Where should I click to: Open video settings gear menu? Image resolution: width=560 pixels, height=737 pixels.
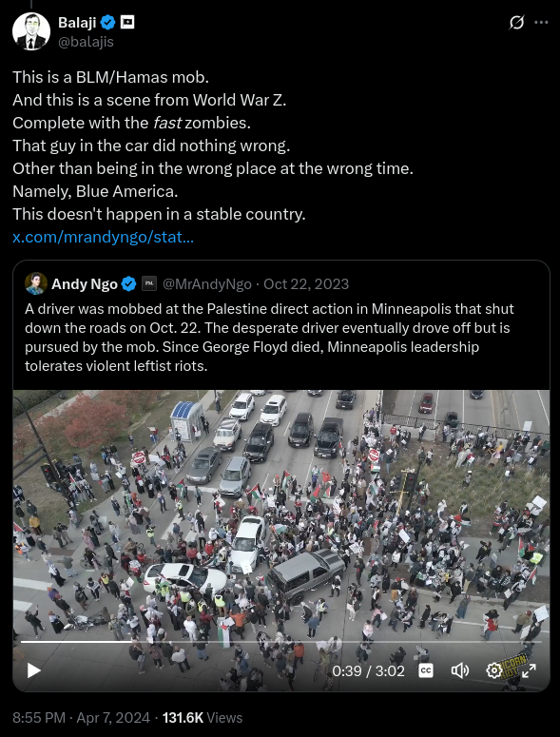point(493,670)
